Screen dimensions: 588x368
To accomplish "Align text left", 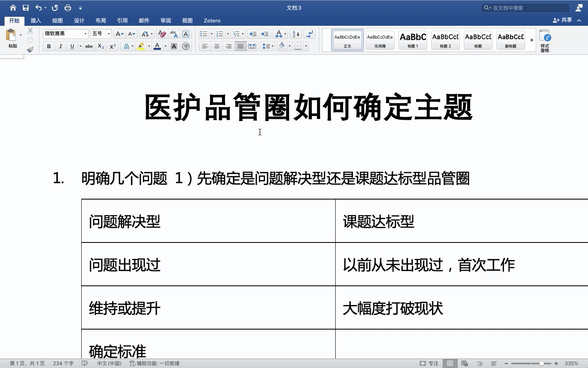I will click(x=205, y=46).
